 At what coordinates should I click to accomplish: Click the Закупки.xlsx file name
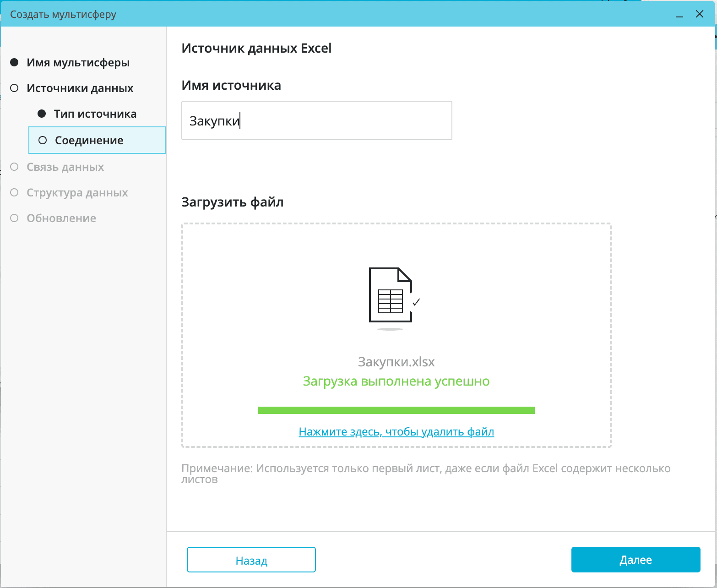point(396,362)
